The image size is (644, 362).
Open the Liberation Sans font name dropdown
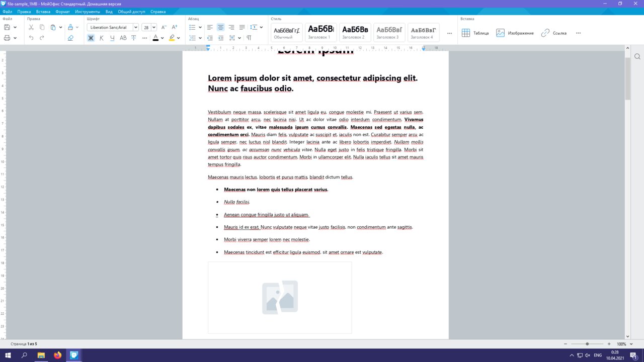pos(135,28)
